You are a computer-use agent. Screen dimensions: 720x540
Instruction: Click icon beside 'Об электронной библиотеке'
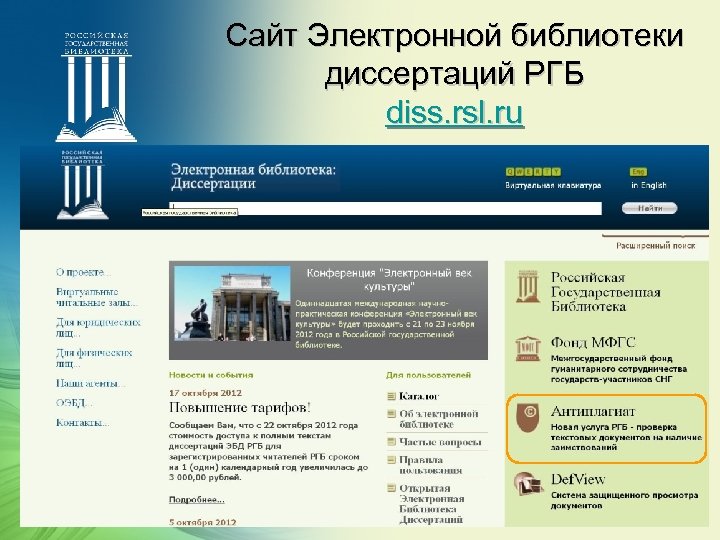[x=391, y=414]
